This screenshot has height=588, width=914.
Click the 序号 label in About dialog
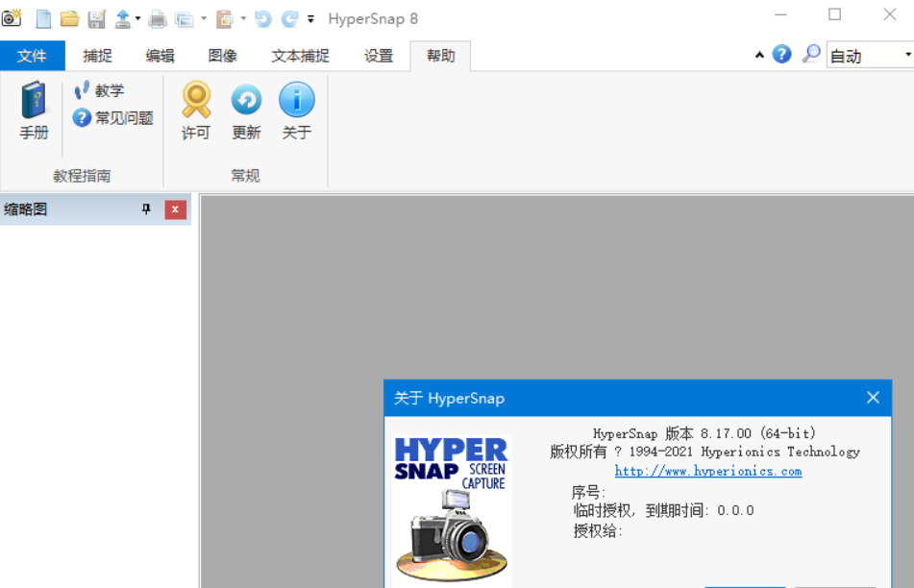tap(589, 493)
